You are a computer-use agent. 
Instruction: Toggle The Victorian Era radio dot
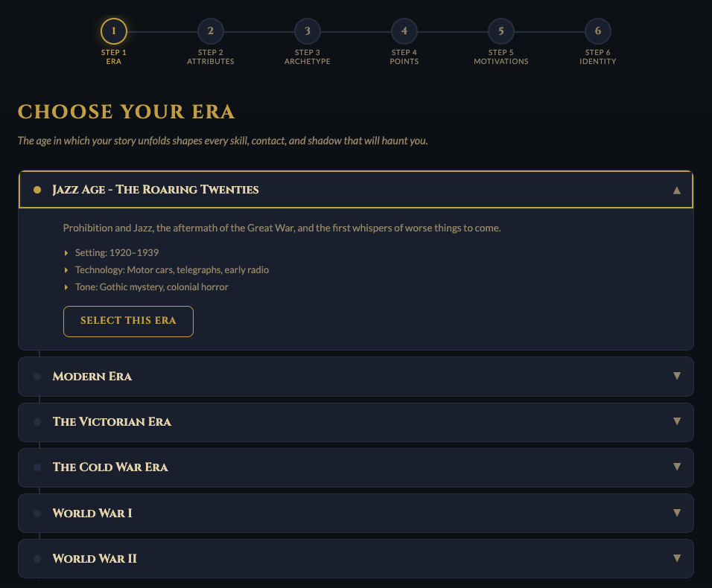[x=37, y=422]
